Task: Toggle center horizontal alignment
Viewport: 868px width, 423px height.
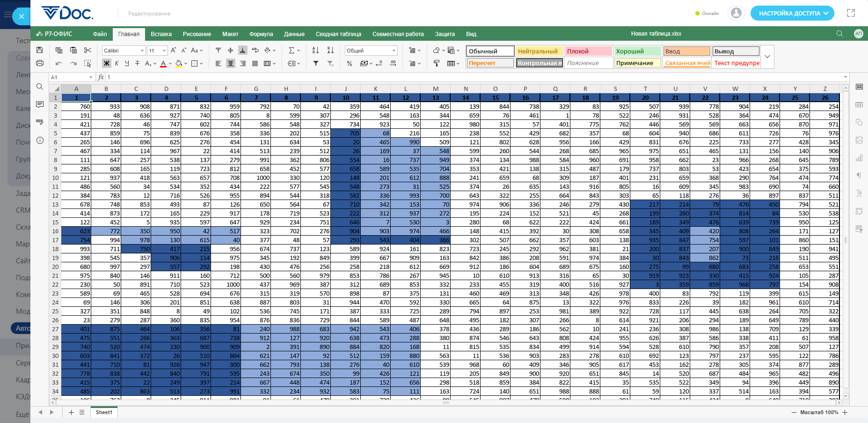Action: pos(231,63)
